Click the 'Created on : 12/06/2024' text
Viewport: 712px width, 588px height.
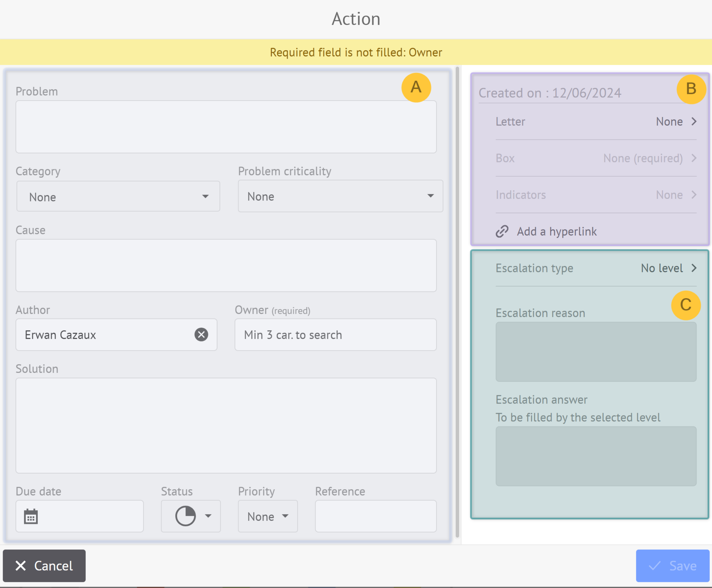550,93
